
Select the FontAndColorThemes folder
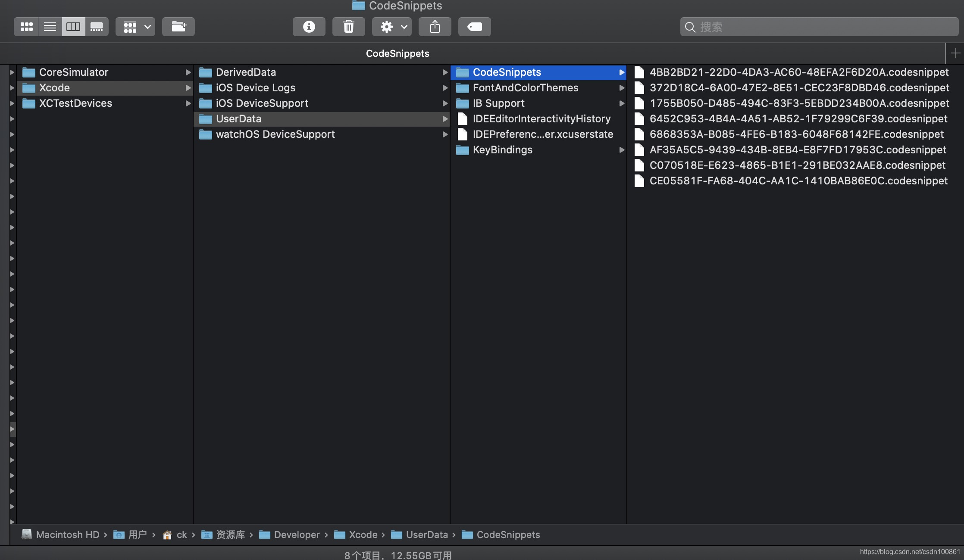coord(525,88)
